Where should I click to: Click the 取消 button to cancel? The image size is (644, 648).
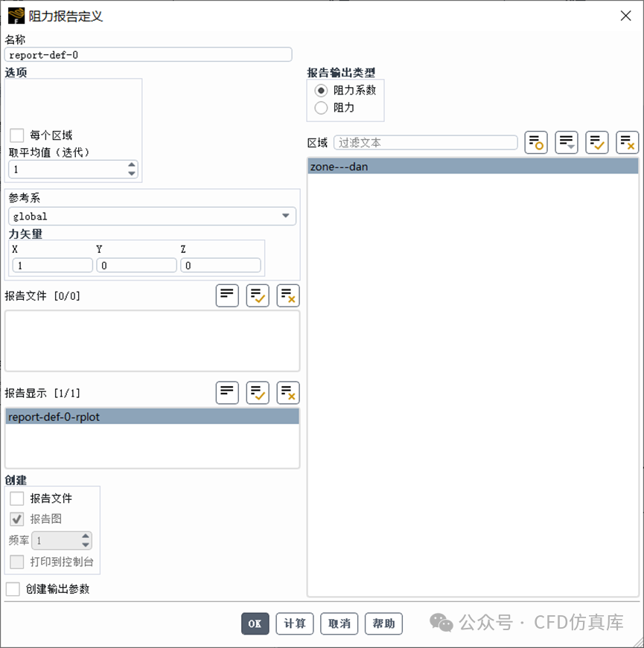click(339, 623)
